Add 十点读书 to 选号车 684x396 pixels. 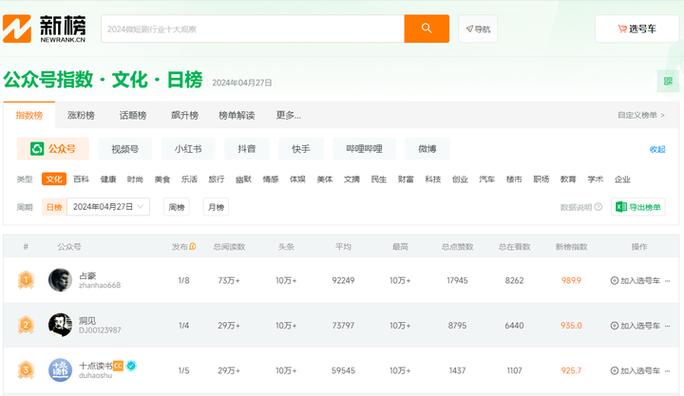point(635,371)
